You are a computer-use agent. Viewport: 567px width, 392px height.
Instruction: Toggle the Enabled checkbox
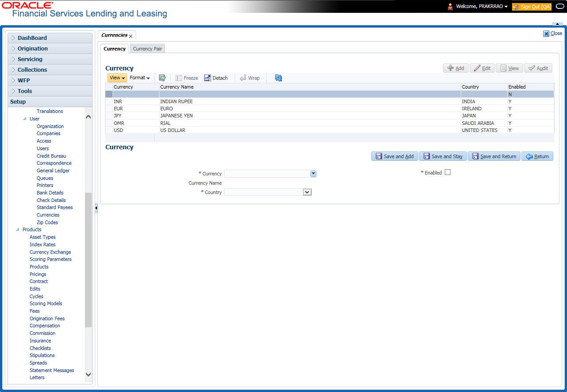[x=447, y=172]
